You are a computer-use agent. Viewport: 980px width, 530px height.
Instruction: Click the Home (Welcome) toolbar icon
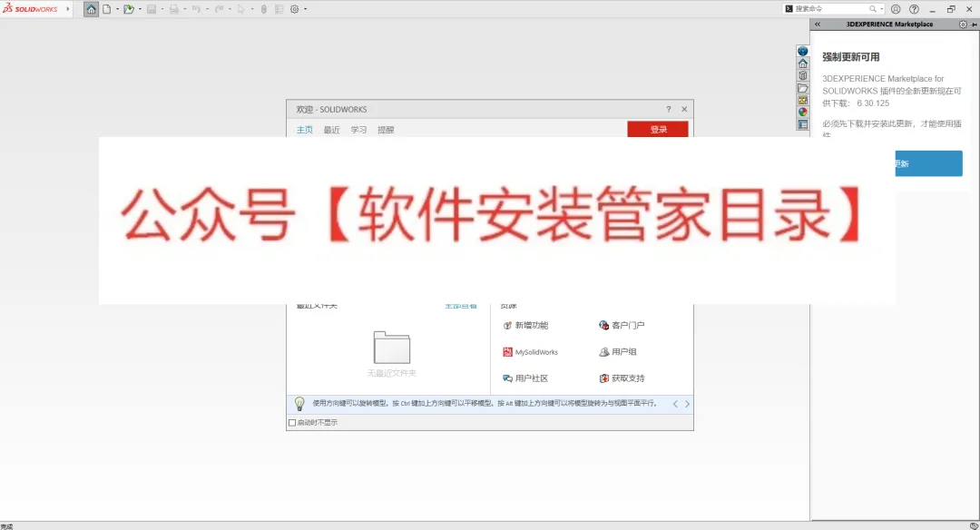[x=92, y=9]
